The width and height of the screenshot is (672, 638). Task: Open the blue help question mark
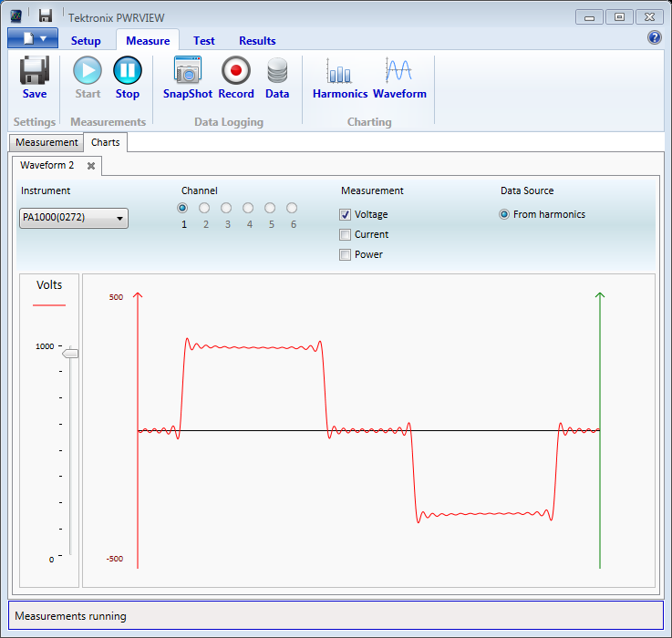pyautogui.click(x=654, y=37)
